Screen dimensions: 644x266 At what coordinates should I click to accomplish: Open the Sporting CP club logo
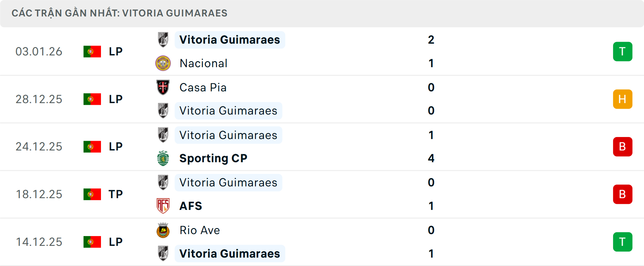tap(163, 158)
